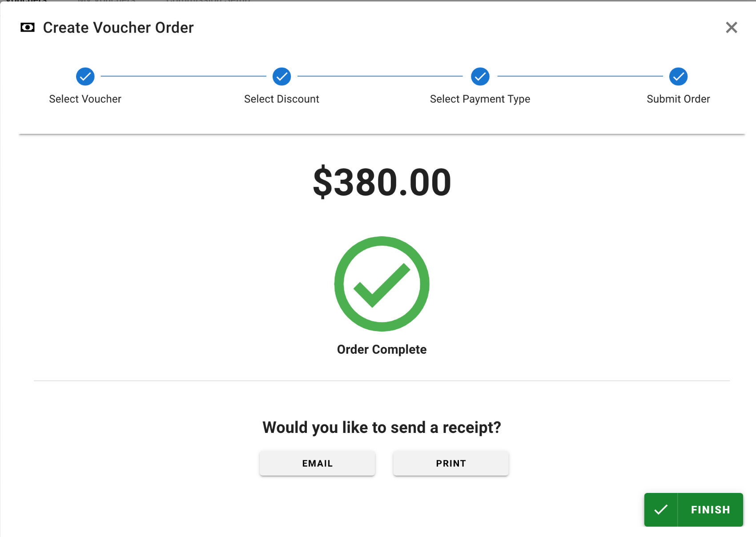Click the Select Discount step checkmark

281,77
